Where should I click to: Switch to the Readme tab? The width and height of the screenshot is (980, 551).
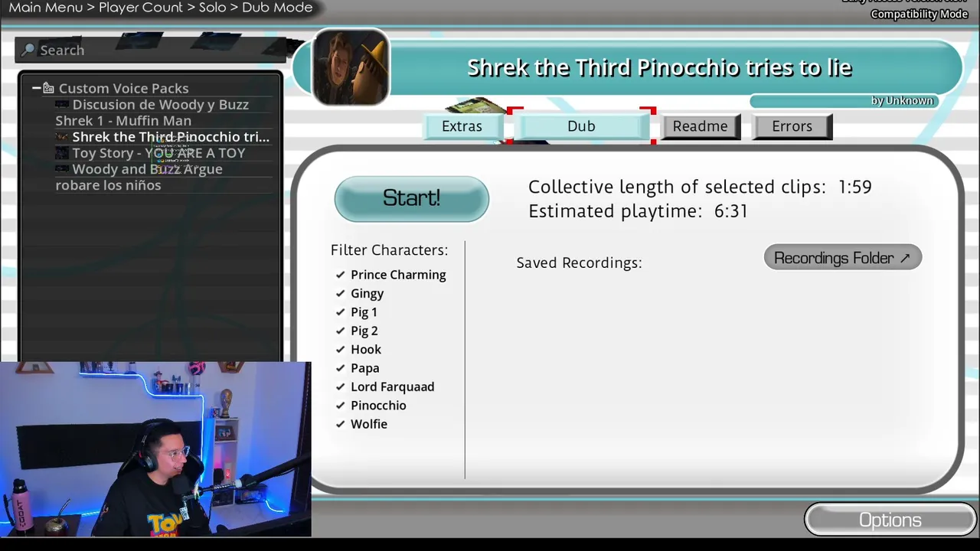click(701, 126)
